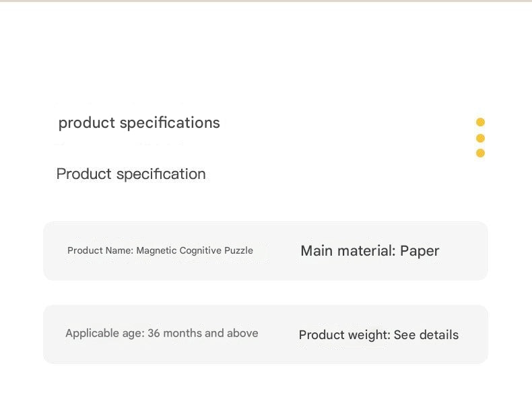
Task: Click the bottom yellow dot
Action: click(x=480, y=153)
